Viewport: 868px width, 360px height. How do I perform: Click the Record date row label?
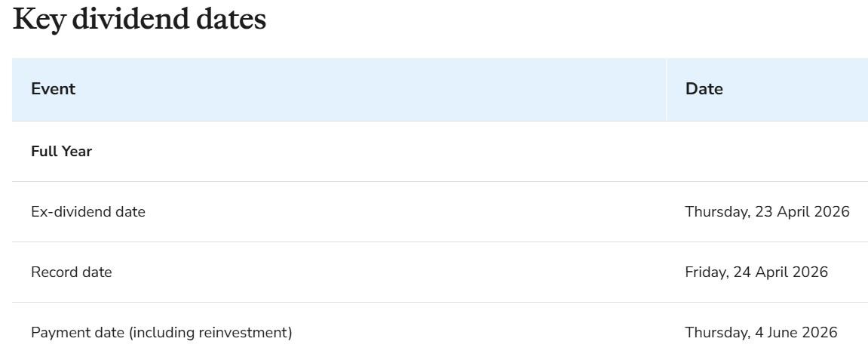71,272
